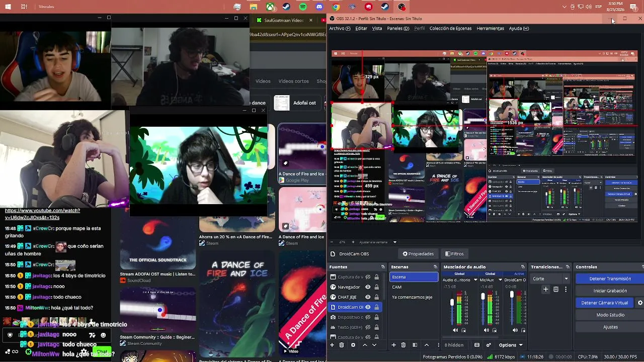Delete transition using trash icon in Transiciones

[556, 290]
